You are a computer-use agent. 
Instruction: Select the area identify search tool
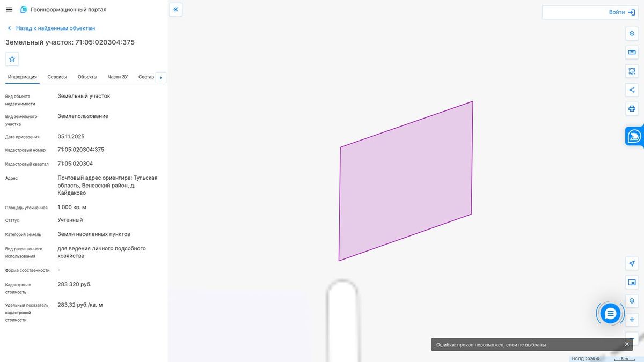coord(632,71)
